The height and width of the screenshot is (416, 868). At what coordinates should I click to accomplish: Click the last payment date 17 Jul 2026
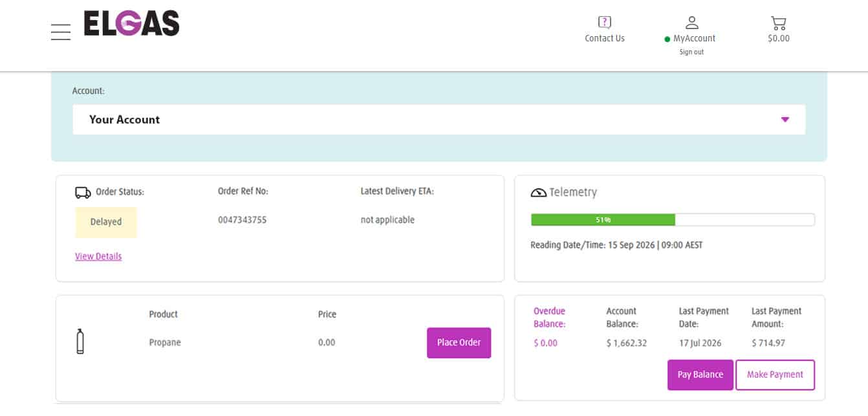tap(700, 343)
